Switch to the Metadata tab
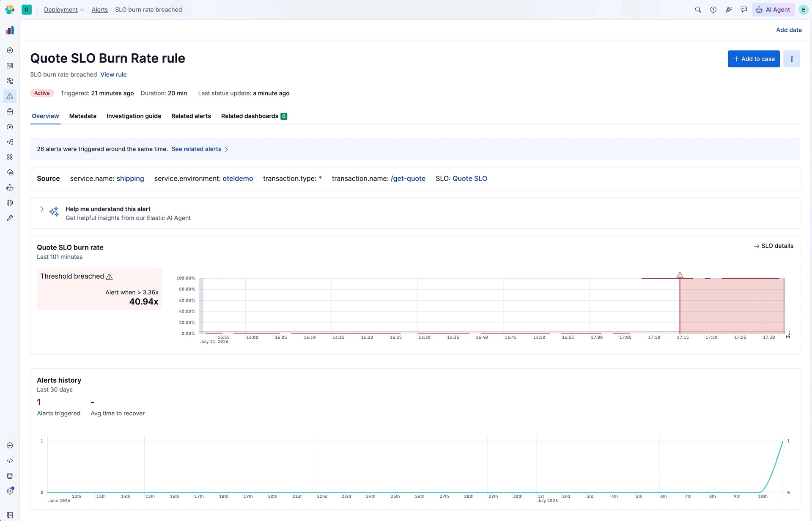This screenshot has height=521, width=812. [x=82, y=116]
